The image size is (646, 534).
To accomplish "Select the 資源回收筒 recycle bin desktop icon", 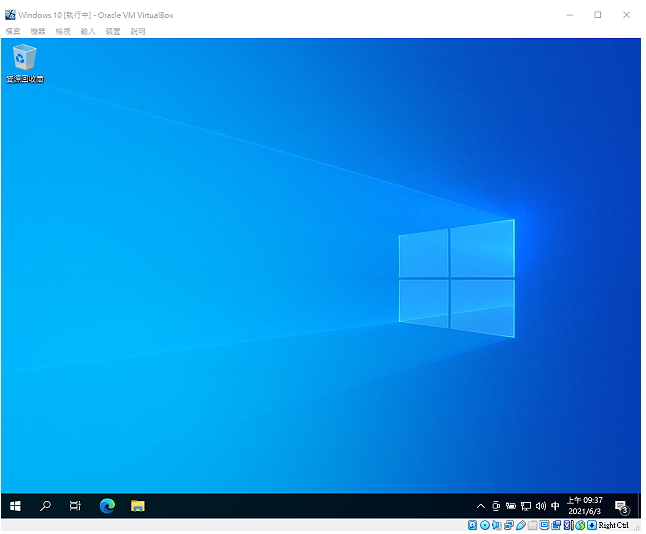I will (x=25, y=64).
